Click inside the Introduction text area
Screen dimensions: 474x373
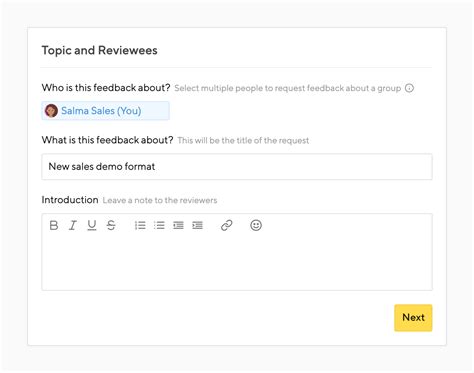(237, 263)
